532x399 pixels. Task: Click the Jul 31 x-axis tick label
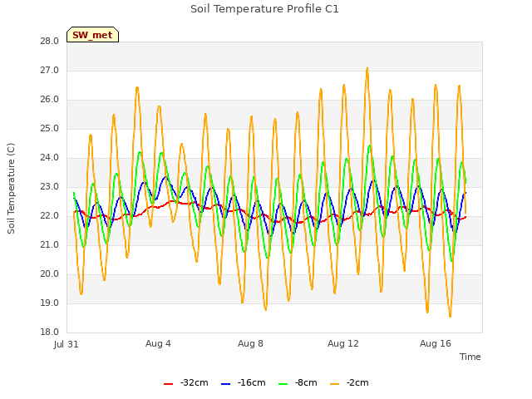66,344
